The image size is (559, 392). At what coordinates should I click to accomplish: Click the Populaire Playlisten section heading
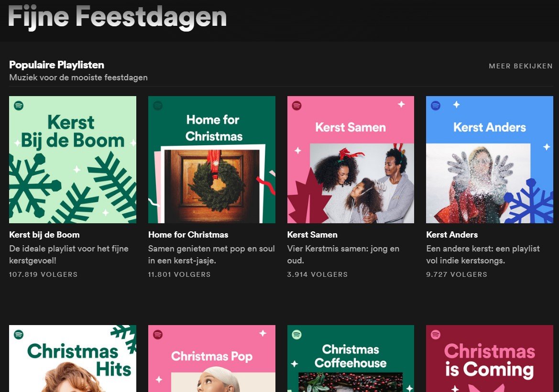(56, 65)
